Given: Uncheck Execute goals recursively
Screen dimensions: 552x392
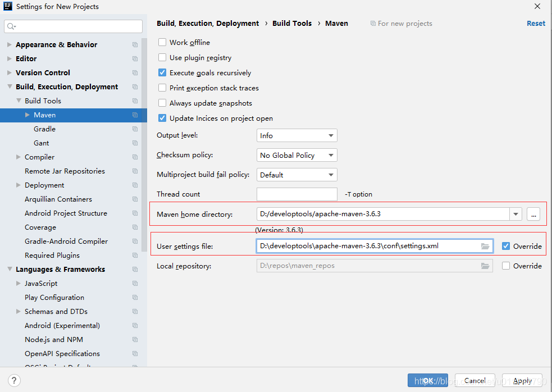Looking at the screenshot, I should (x=162, y=72).
